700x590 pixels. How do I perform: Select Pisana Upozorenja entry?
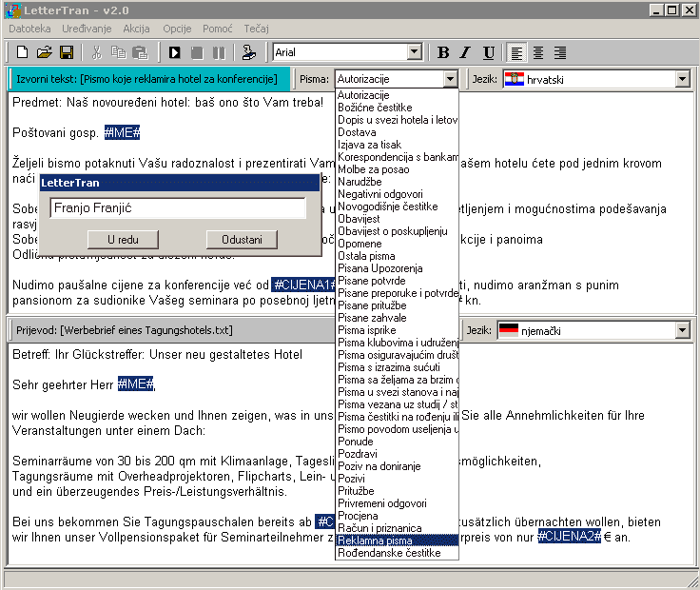coord(397,268)
